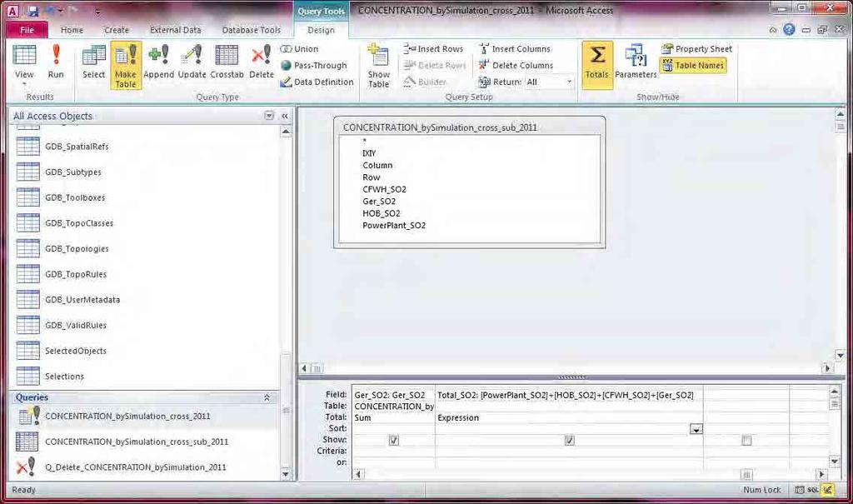Click Insert Columns in Query Setup
853x504 pixels.
(x=515, y=49)
